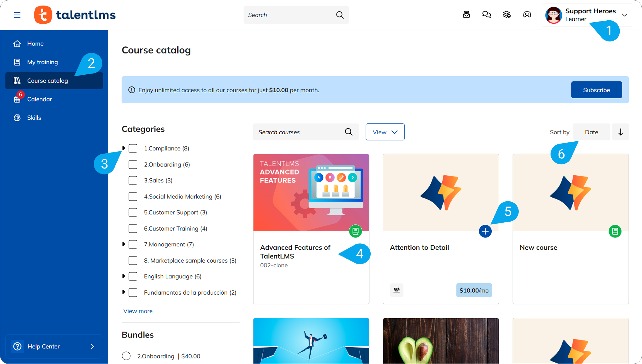Open the messages inbox icon
Screen dimensions: 642x364
(466, 15)
